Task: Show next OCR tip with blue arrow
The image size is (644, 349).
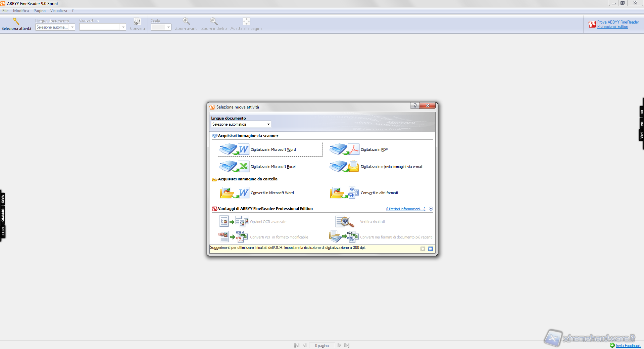Action: tap(430, 249)
